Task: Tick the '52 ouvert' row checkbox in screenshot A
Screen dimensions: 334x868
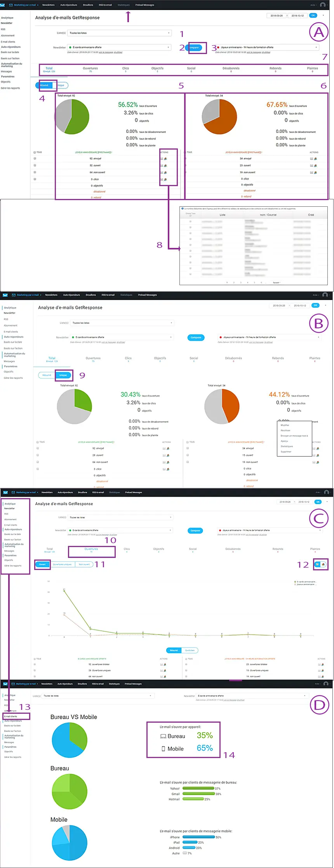Action: [x=35, y=165]
